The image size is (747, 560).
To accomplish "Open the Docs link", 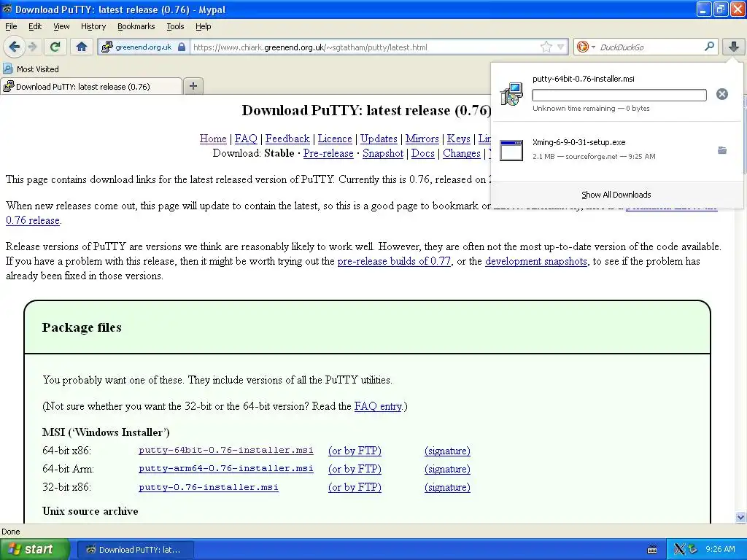I will 423,153.
